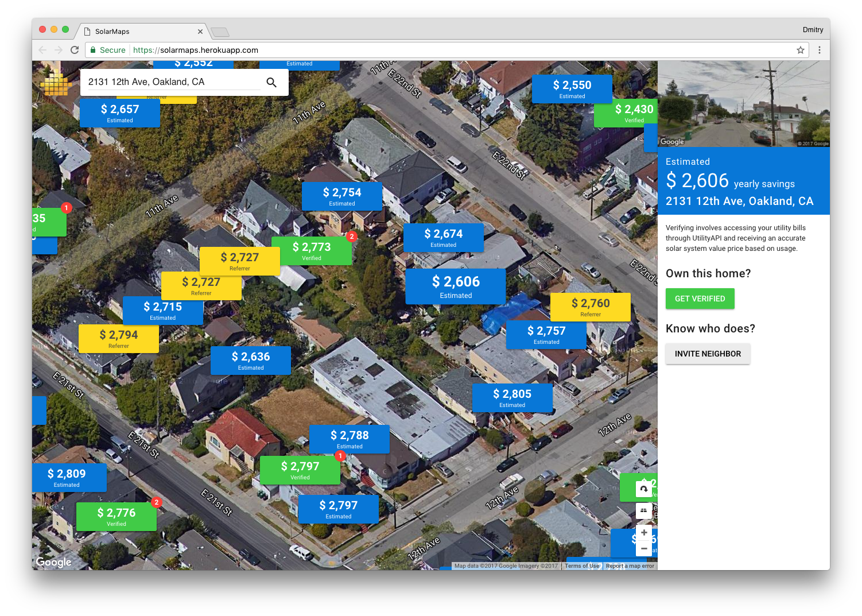Select the $2,757 Estimated marker

pyautogui.click(x=546, y=335)
